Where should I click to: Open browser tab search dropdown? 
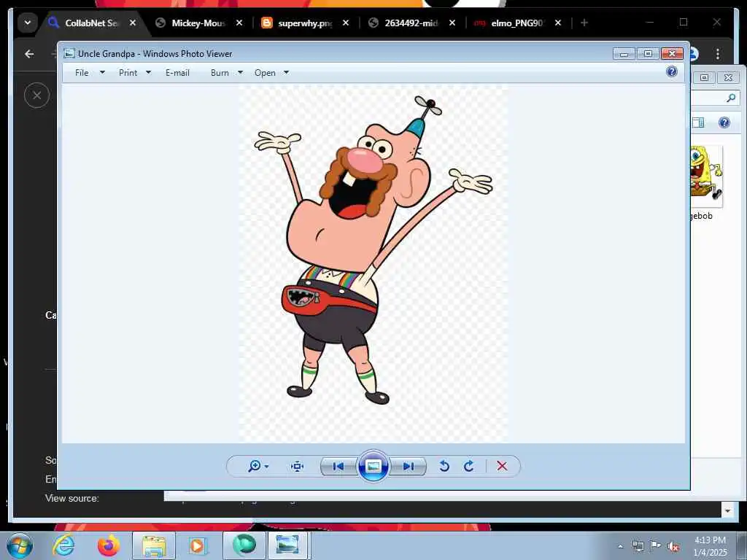click(x=28, y=23)
